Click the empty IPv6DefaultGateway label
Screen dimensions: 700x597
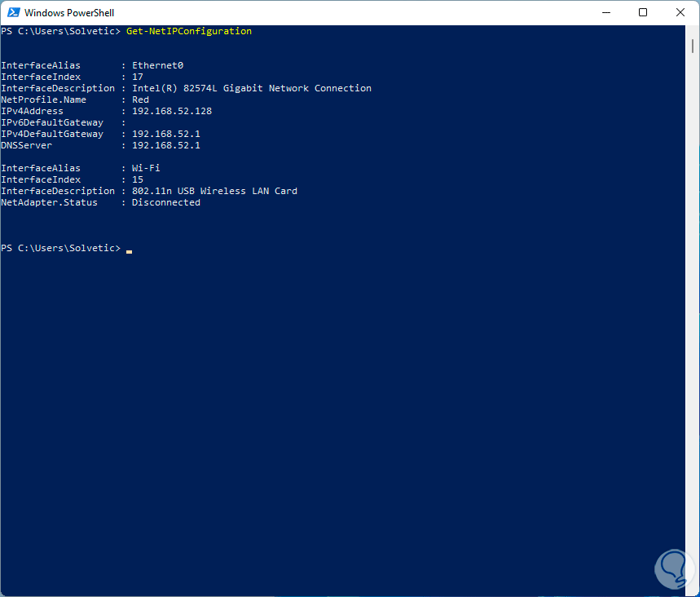[x=52, y=122]
